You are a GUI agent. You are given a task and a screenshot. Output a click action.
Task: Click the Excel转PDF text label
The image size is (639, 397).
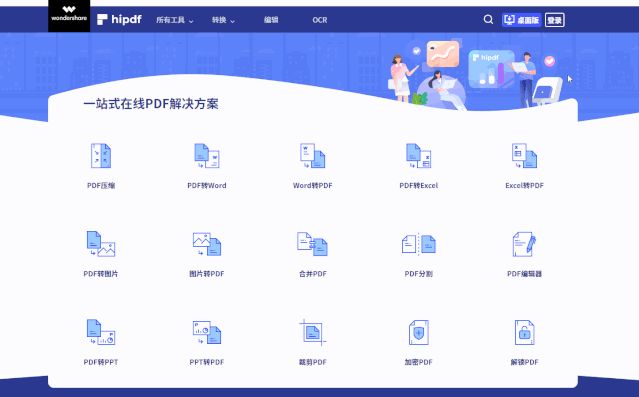524,185
